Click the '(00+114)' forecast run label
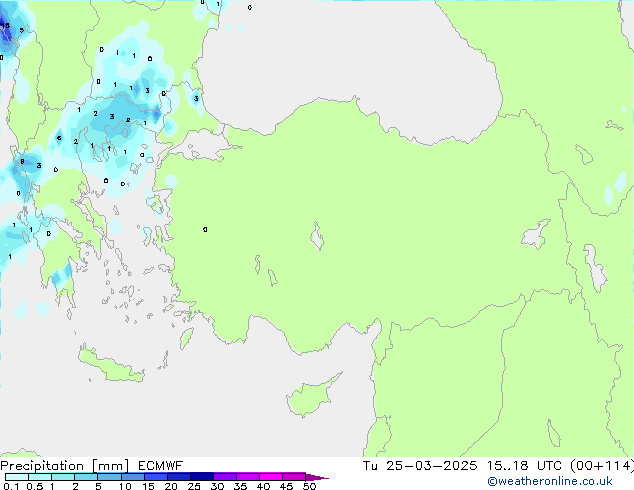 click(602, 466)
